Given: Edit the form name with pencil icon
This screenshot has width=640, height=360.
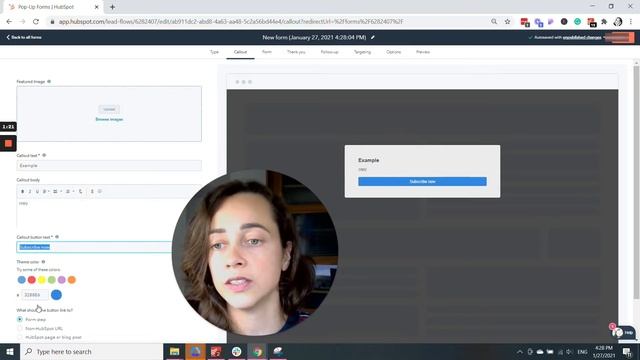Looking at the screenshot, I should point(373,37).
